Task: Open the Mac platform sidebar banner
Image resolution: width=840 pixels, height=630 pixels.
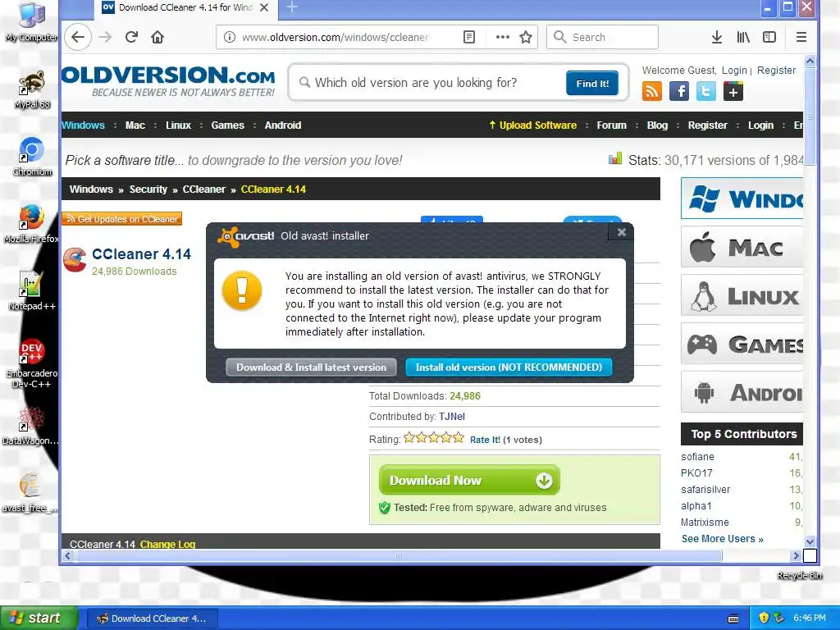Action: [x=742, y=247]
